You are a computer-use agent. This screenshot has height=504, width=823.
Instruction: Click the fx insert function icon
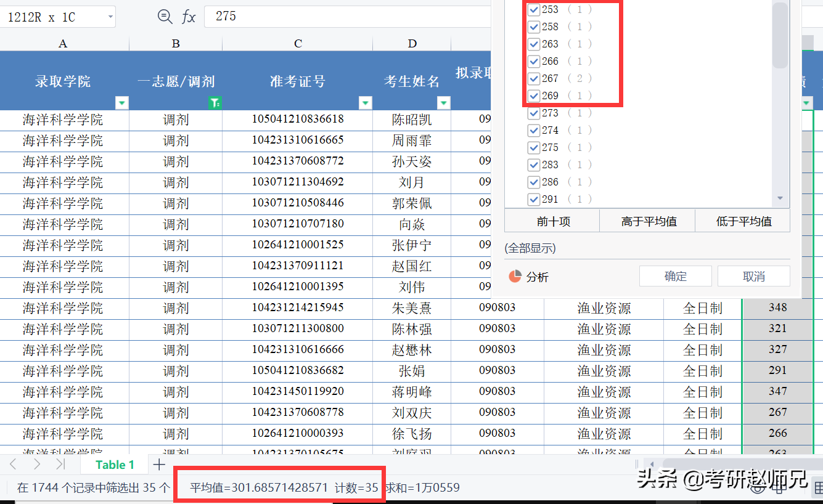189,17
